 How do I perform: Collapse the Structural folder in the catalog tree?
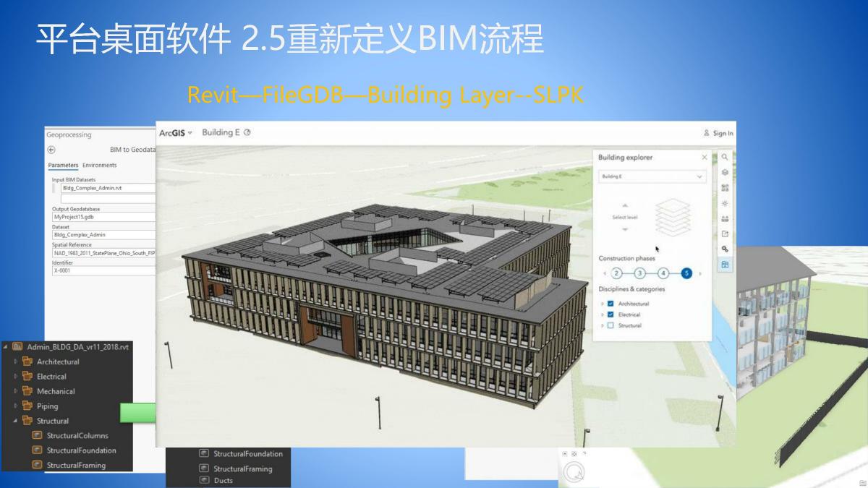pyautogui.click(x=15, y=421)
